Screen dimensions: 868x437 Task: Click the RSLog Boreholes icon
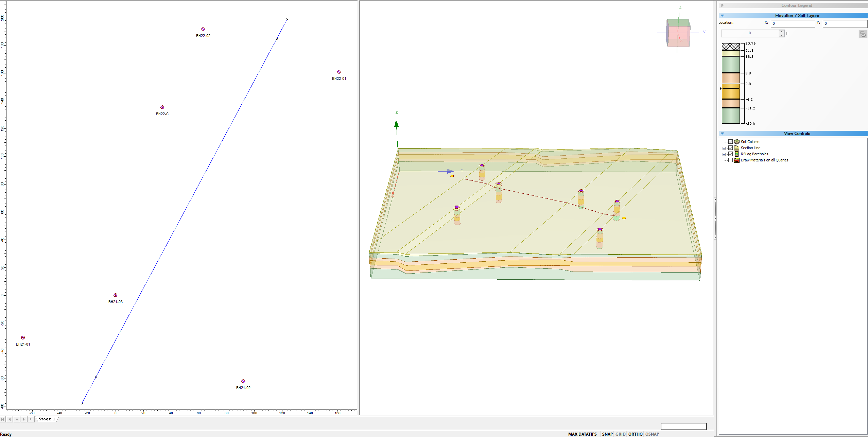[737, 154]
